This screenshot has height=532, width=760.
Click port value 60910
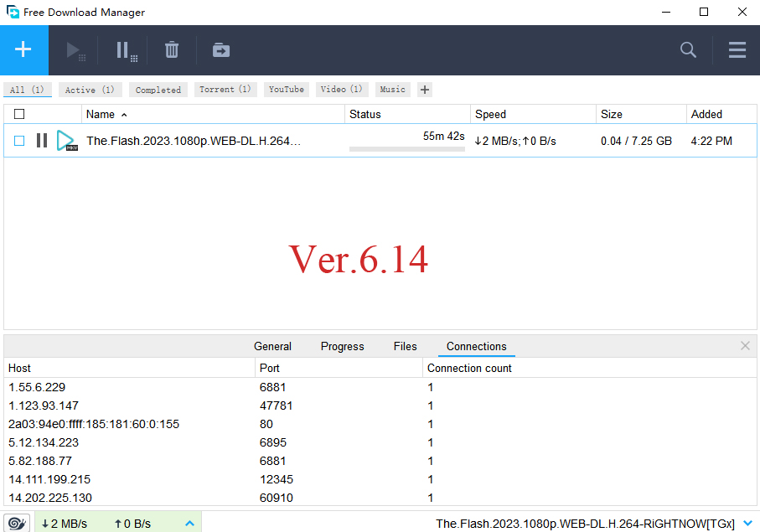(x=277, y=498)
